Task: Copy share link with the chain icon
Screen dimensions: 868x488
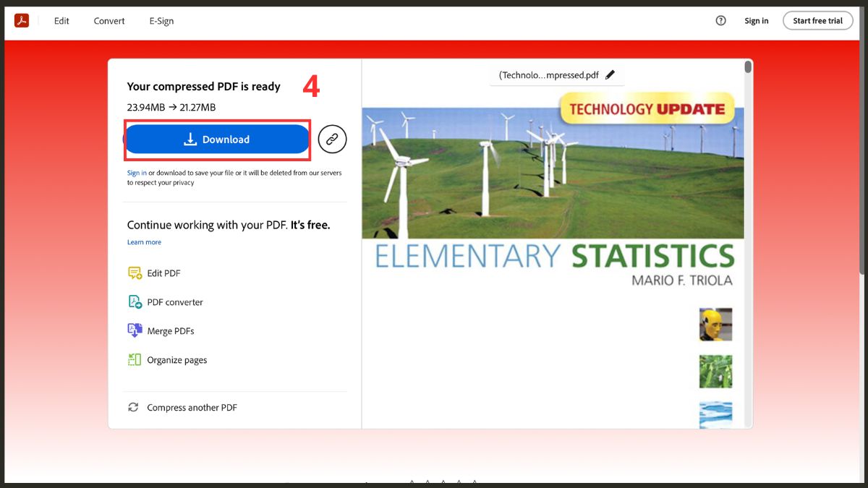Action: [332, 139]
